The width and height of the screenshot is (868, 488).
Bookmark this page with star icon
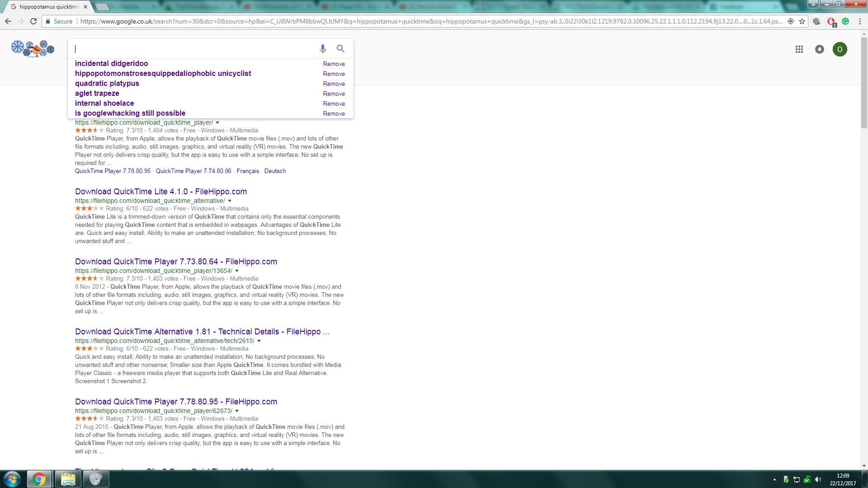[802, 21]
